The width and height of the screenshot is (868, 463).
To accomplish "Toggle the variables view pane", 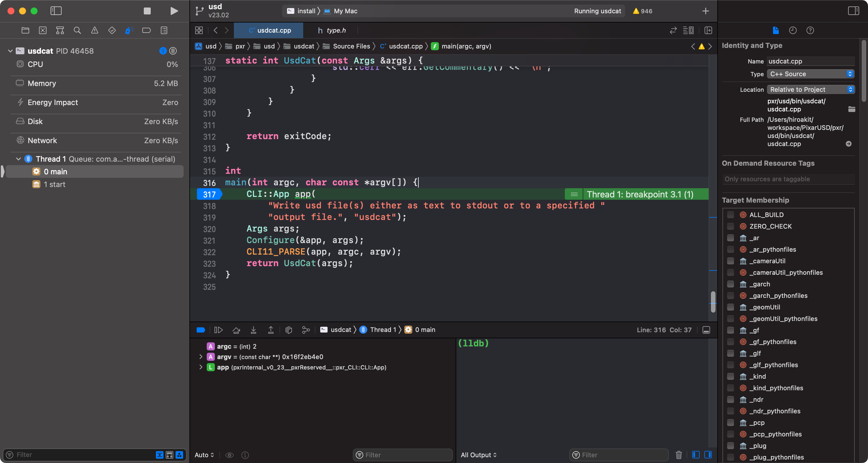I will tap(696, 455).
